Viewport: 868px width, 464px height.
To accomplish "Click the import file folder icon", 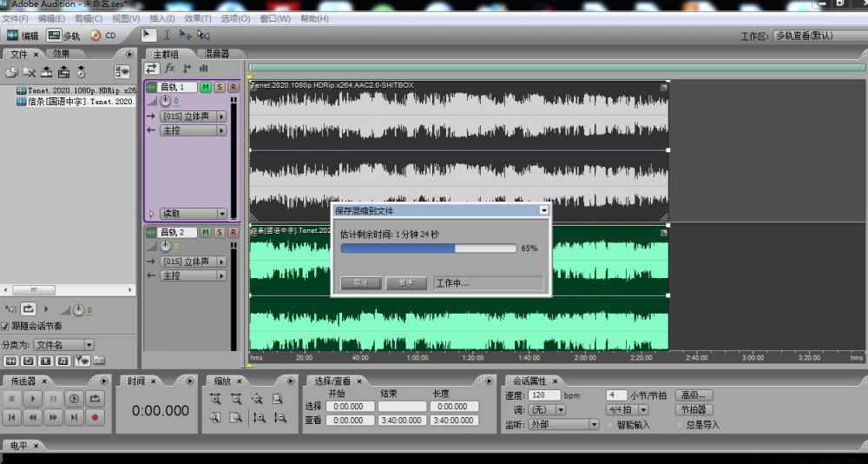I will (x=11, y=72).
